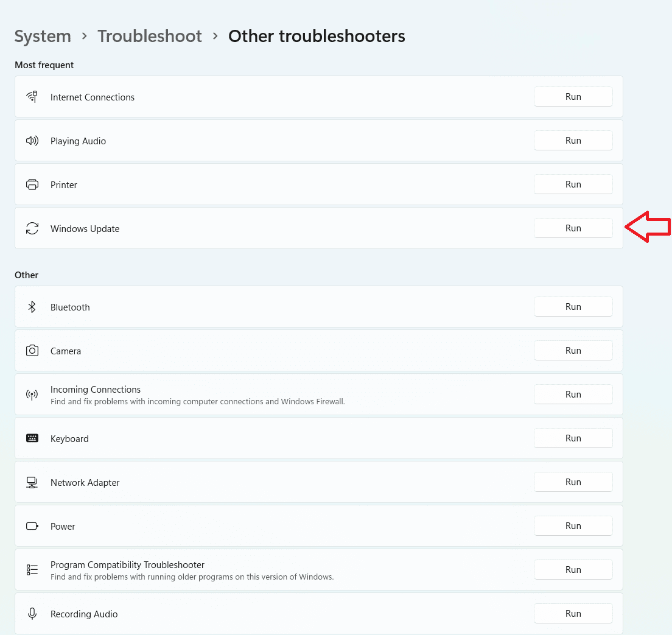The height and width of the screenshot is (635, 672).
Task: Go back to System in breadcrumb
Action: (x=43, y=37)
